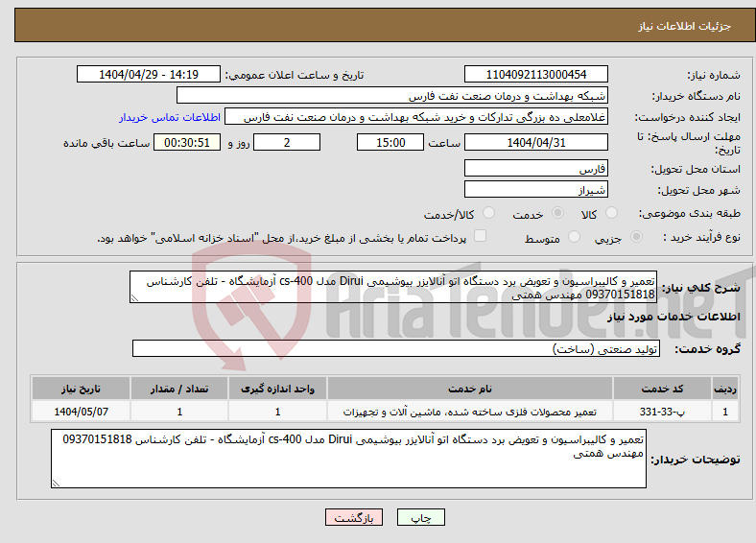Click the بازگشت back button
The width and height of the screenshot is (756, 543).
pos(354,517)
